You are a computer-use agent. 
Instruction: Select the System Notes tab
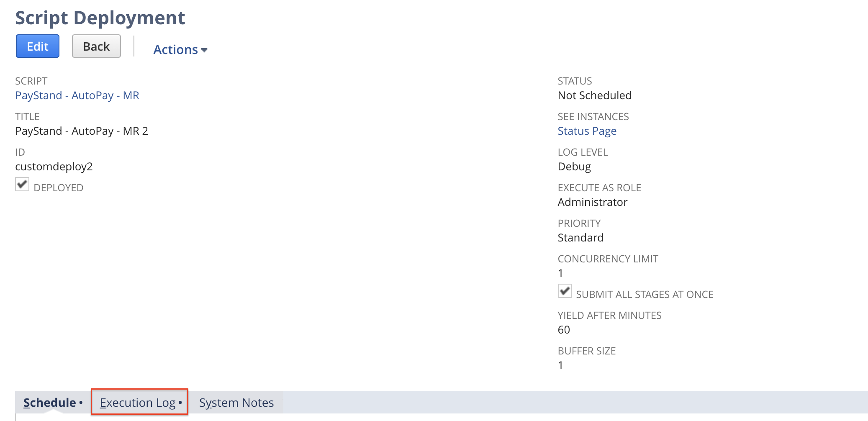click(236, 403)
